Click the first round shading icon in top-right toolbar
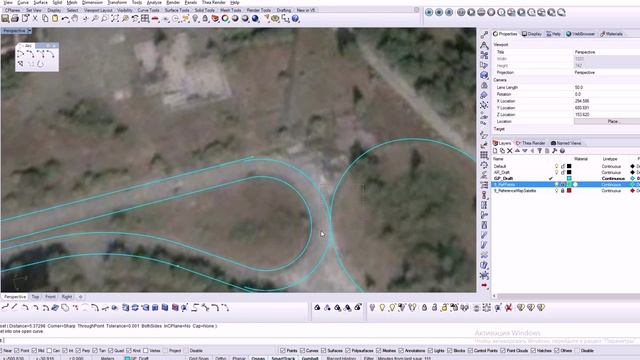The image size is (640, 360). (429, 12)
